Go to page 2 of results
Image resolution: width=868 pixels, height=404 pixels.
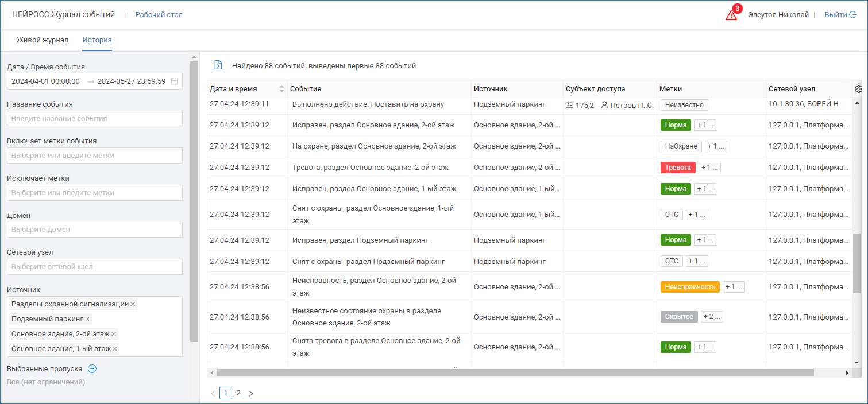click(x=238, y=393)
